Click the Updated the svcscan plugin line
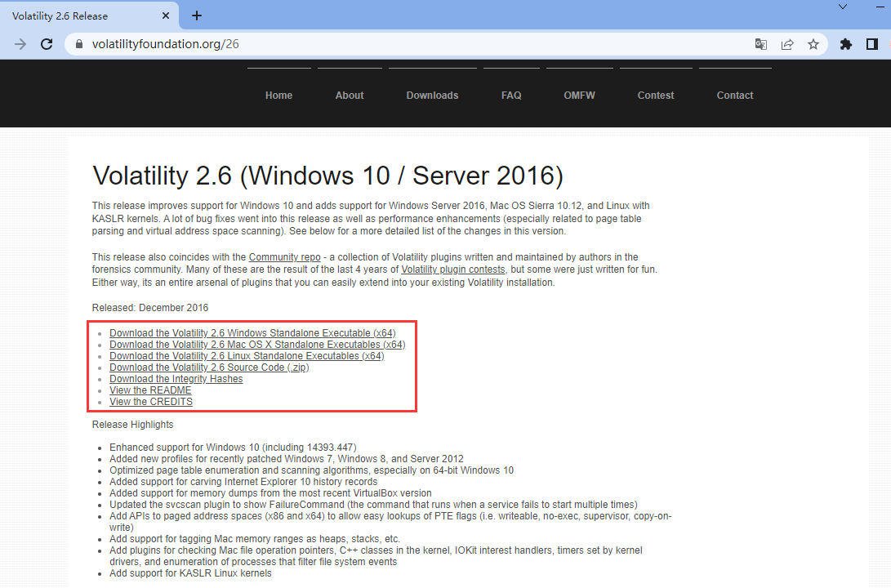Viewport: 891px width, 588px height. [373, 505]
